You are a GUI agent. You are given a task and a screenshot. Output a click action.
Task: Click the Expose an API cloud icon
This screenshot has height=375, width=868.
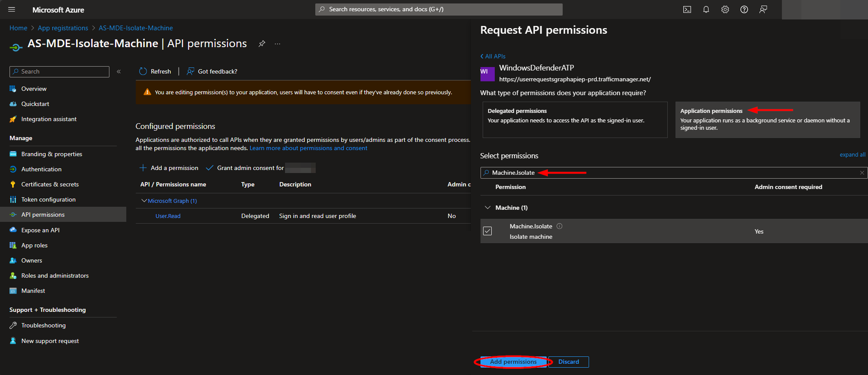[13, 230]
